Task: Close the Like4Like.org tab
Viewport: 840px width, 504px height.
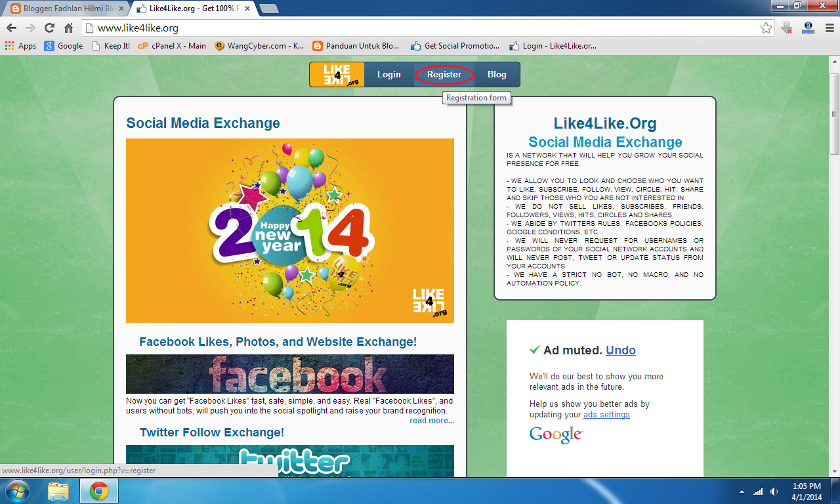Action: (x=248, y=9)
